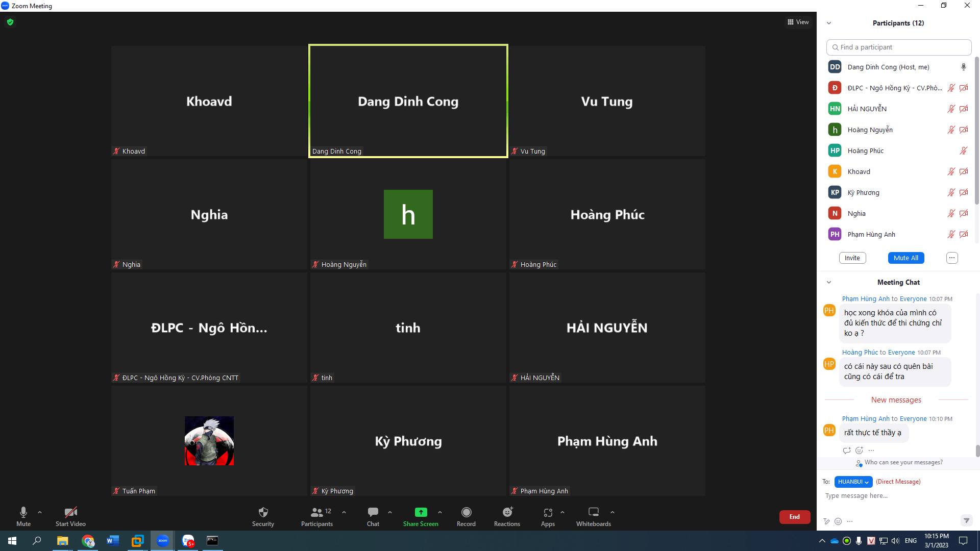This screenshot has width=980, height=551.
Task: Open Windows Start menu
Action: (12, 541)
